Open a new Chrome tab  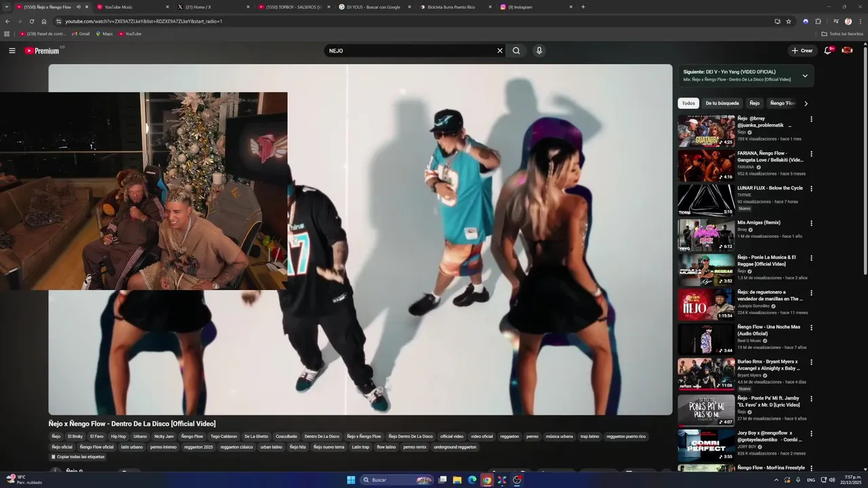[x=583, y=7]
